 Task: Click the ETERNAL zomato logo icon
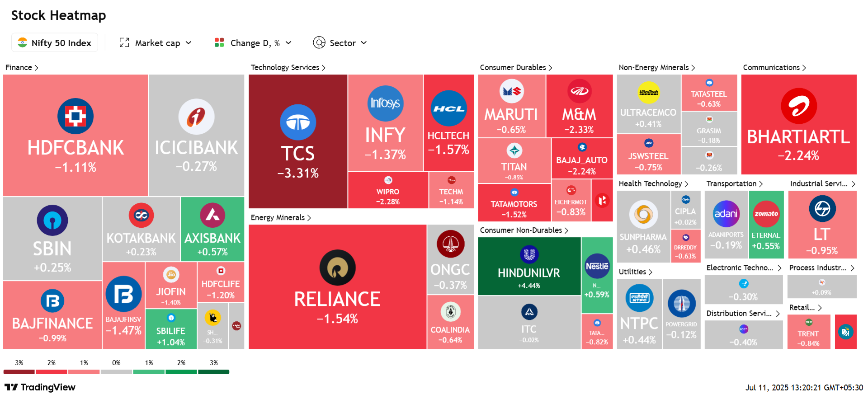tap(766, 214)
